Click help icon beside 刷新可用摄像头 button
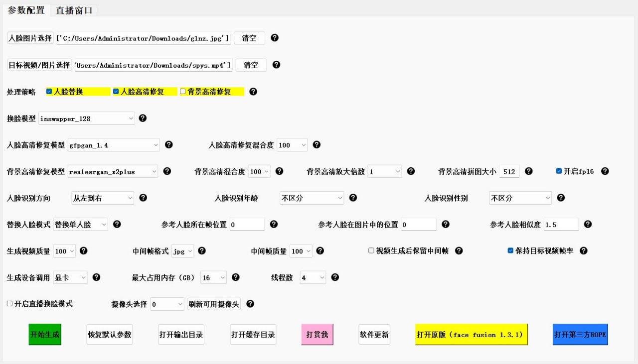Viewport: 638px width, 364px height. [x=250, y=304]
